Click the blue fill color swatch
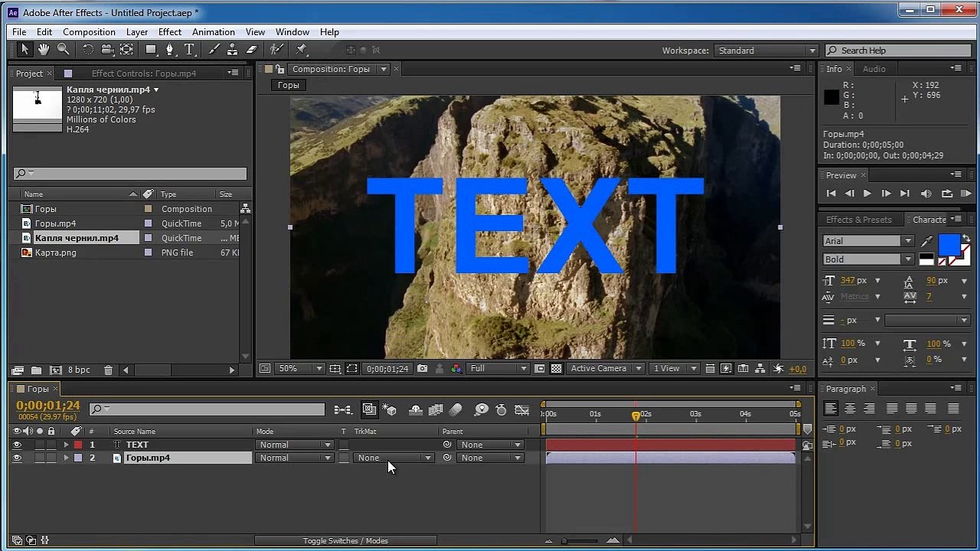 (x=949, y=244)
